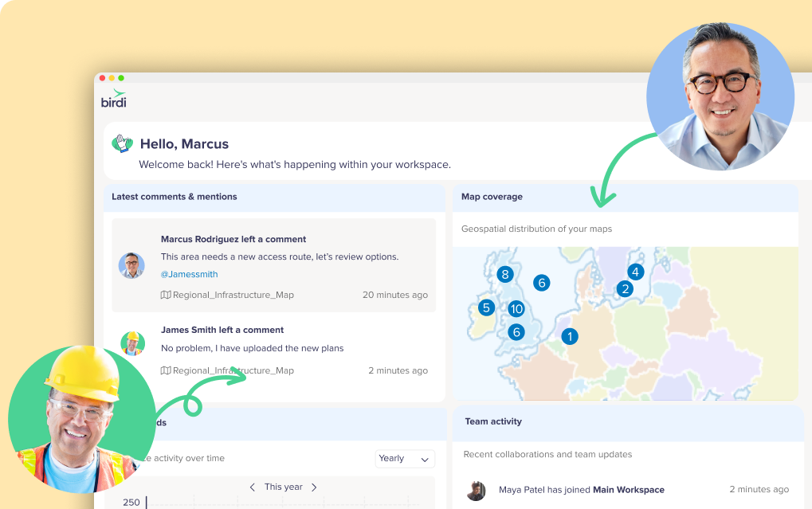
Task: Open James Smith's avatar in comments
Action: point(132,343)
